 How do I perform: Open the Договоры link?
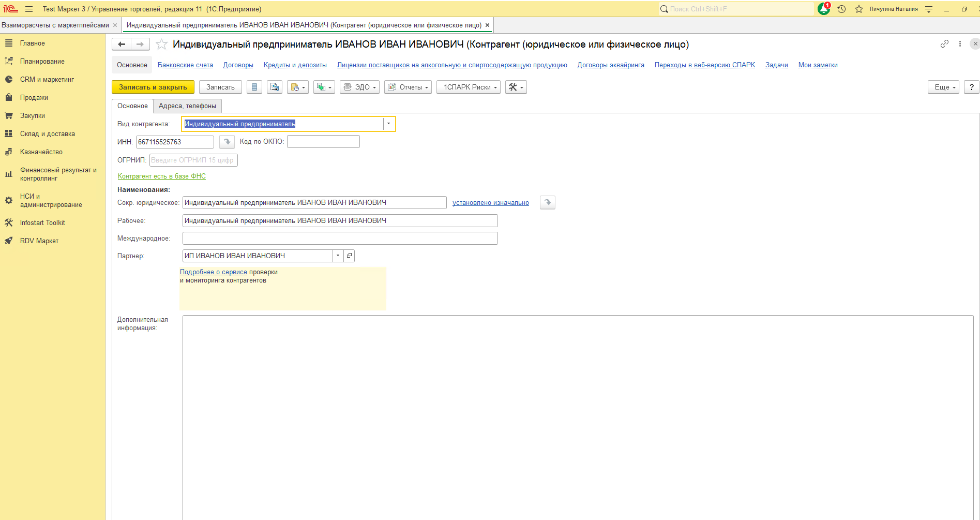(238, 65)
